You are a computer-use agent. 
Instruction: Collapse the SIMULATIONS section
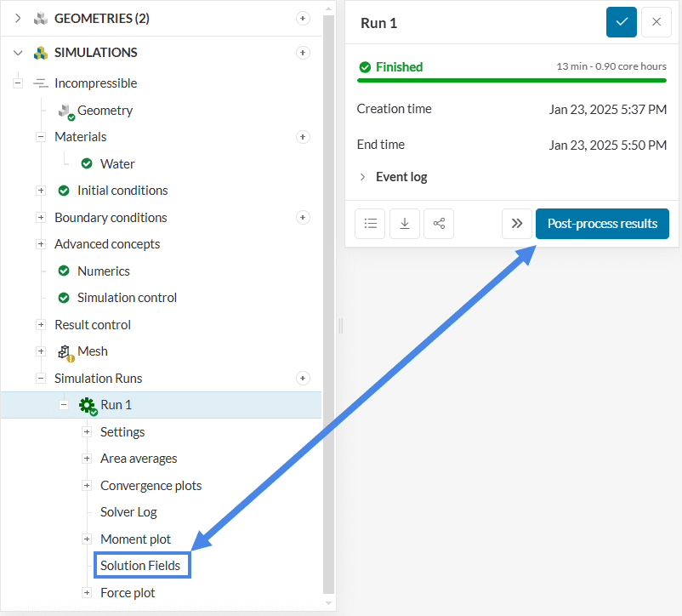(18, 53)
